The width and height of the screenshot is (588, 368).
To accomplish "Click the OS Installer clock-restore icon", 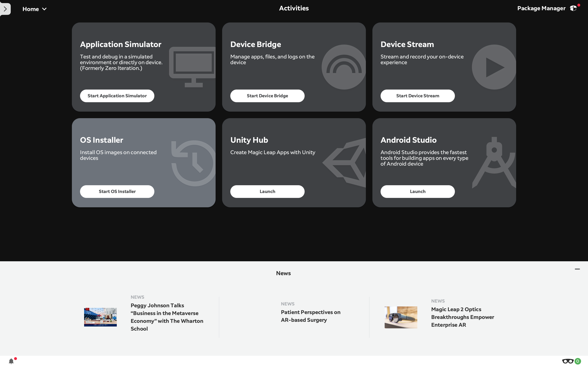I will click(x=193, y=163).
